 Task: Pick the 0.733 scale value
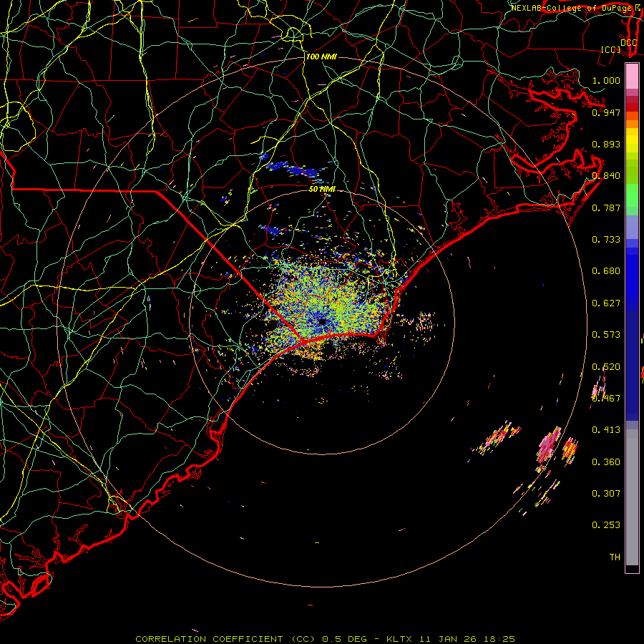(x=606, y=239)
